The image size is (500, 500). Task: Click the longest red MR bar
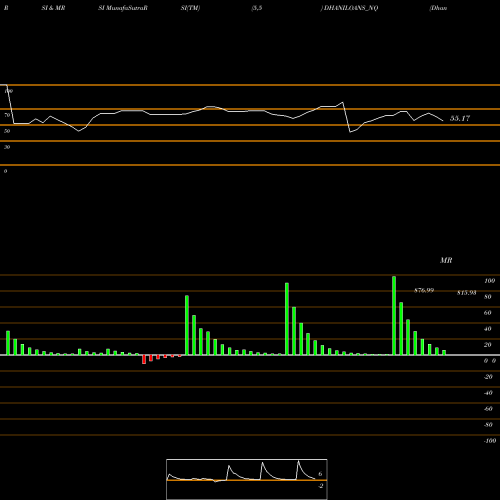[144, 359]
